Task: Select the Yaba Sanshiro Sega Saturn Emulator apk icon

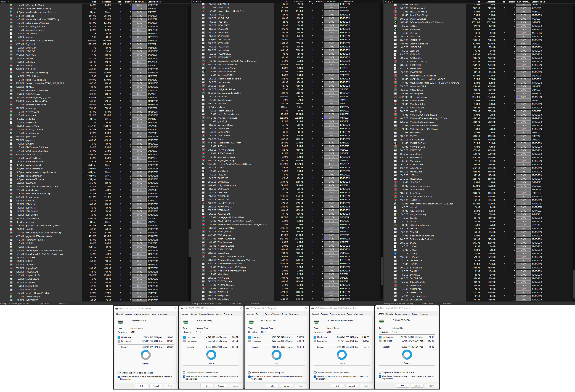Action: 395,204
